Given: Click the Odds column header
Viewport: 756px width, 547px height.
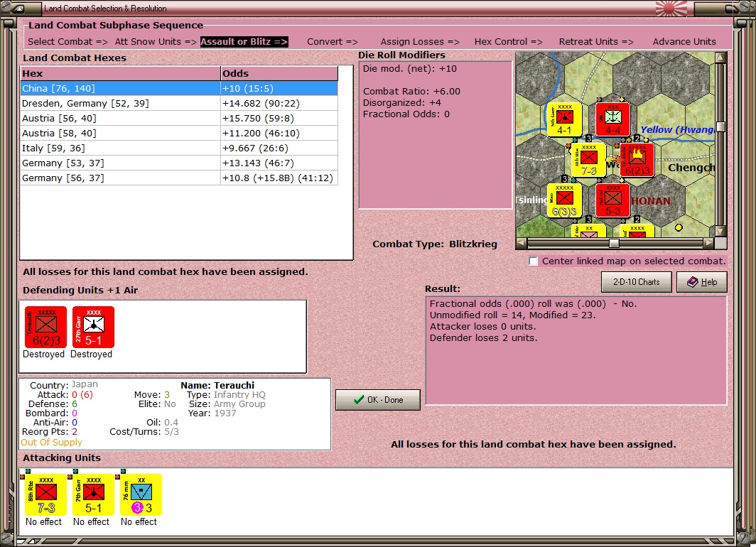Looking at the screenshot, I should tap(279, 74).
